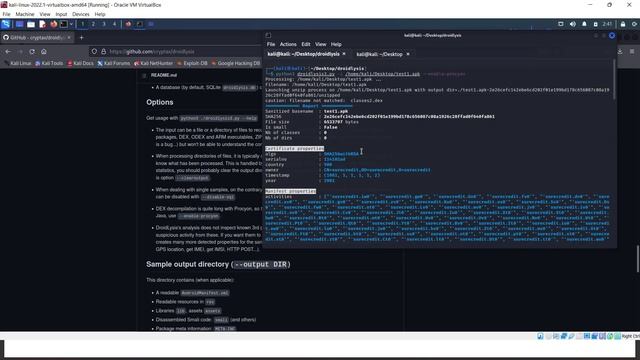The height and width of the screenshot is (360, 640).
Task: Select the GitHub cryptax/droidlysis browser tab
Action: click(x=36, y=38)
